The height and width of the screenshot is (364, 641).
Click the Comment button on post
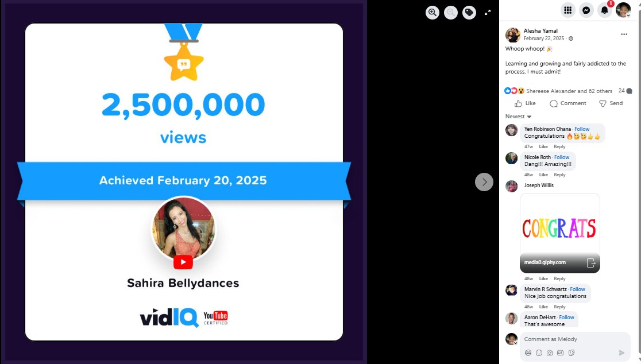(568, 103)
